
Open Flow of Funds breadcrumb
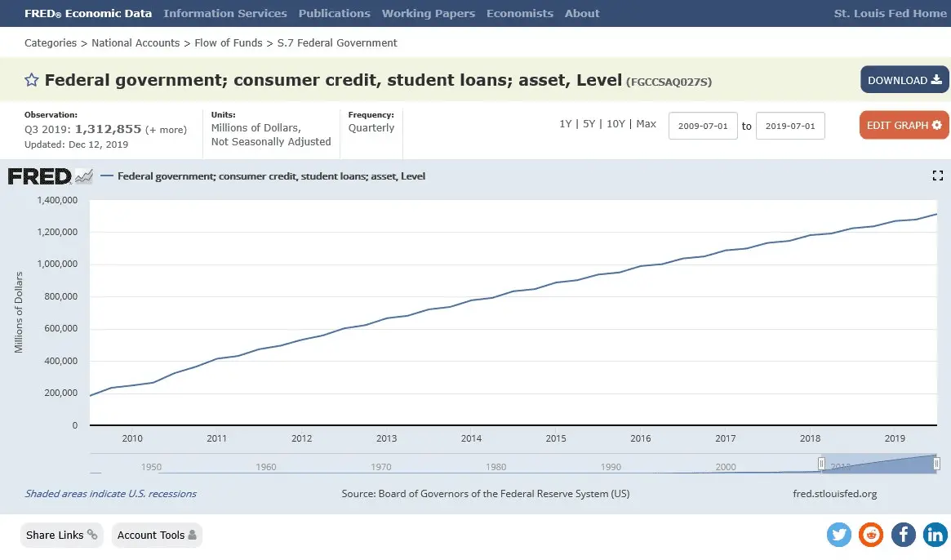[229, 43]
